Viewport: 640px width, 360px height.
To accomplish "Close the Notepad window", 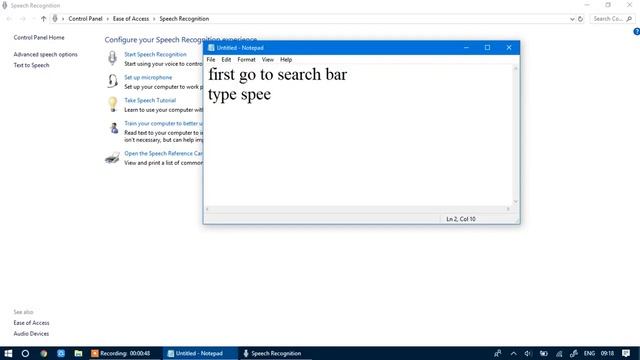I will tap(509, 48).
